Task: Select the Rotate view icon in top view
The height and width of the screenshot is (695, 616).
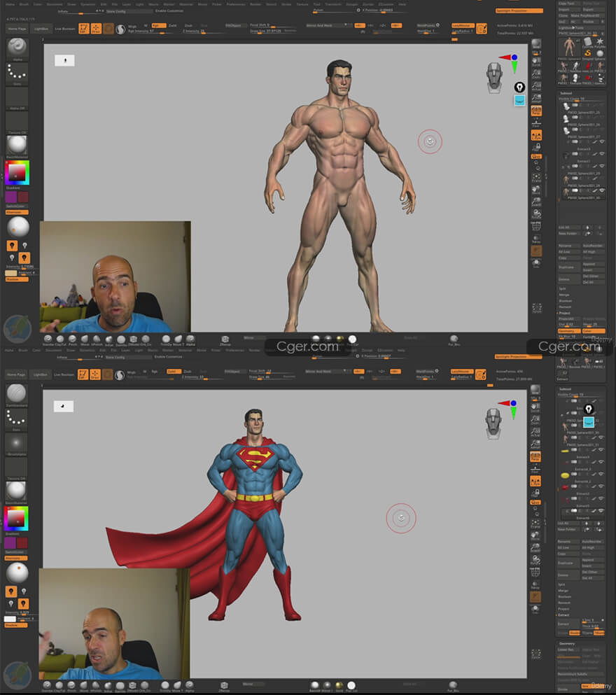Action: tap(536, 213)
